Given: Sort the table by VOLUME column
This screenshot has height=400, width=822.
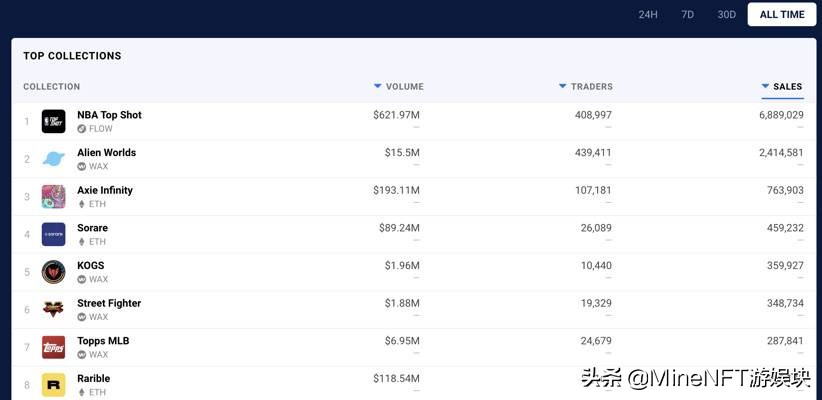Looking at the screenshot, I should (398, 87).
